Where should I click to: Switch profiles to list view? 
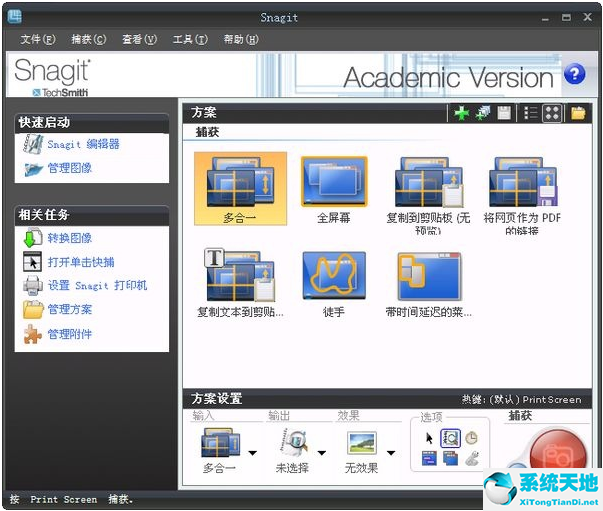(531, 113)
